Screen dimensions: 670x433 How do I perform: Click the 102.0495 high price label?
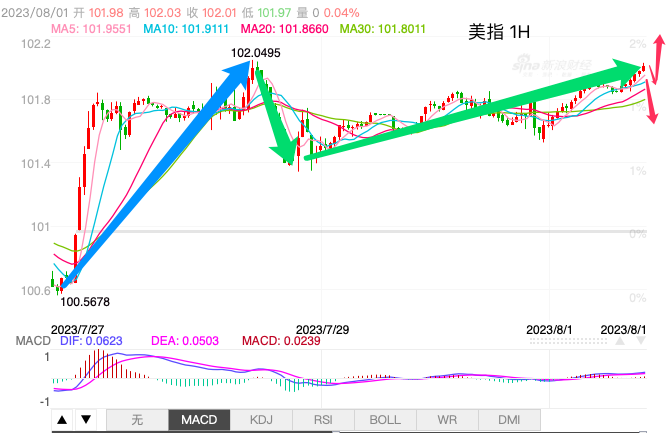256,53
